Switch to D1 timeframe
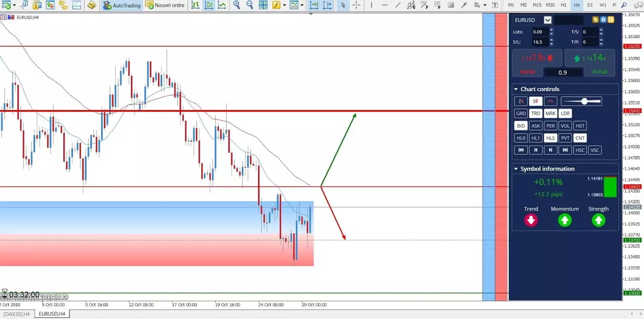The image size is (644, 319). click(x=590, y=5)
